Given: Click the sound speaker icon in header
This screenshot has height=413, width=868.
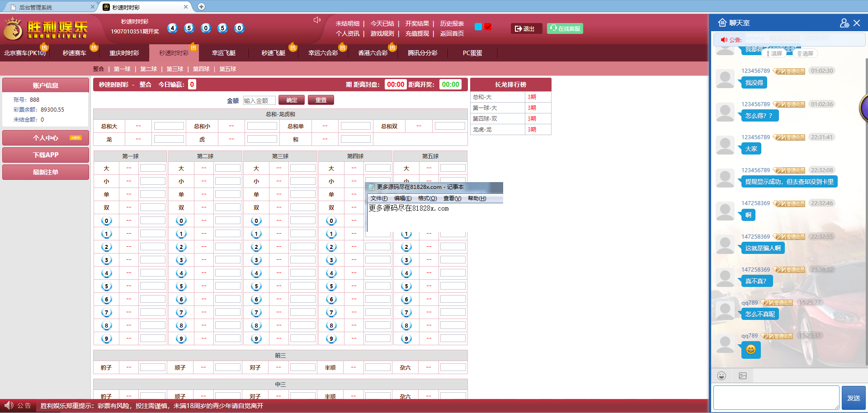Looking at the screenshot, I should pyautogui.click(x=317, y=20).
